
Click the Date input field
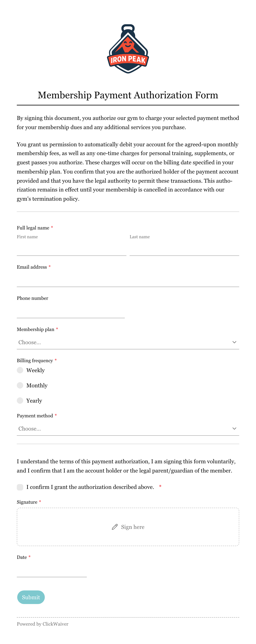[x=52, y=570]
